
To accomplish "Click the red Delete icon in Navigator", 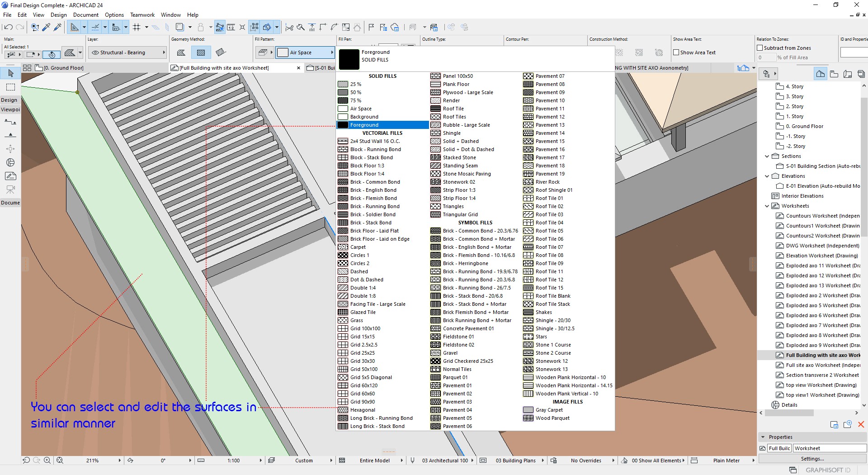I will pyautogui.click(x=861, y=424).
